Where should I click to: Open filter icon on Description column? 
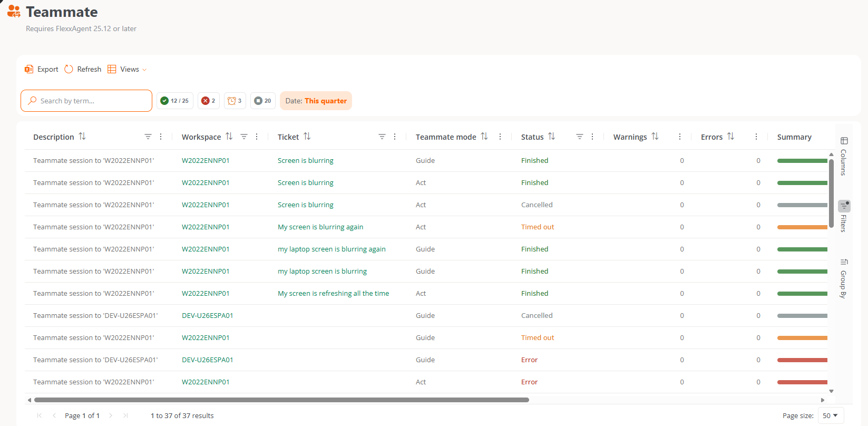(x=148, y=137)
